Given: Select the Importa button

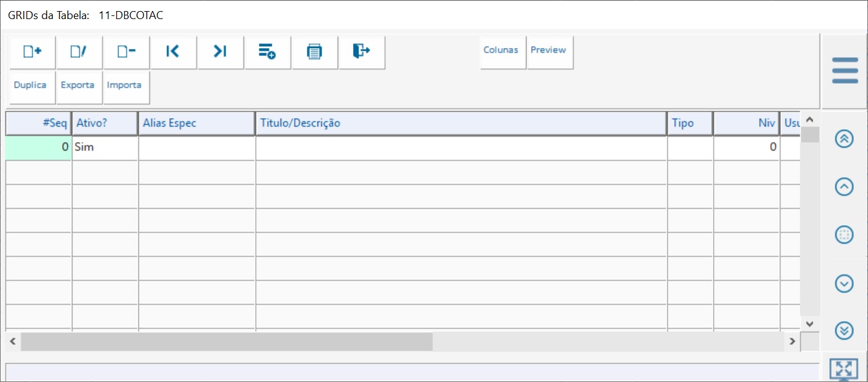Looking at the screenshot, I should tap(124, 86).
